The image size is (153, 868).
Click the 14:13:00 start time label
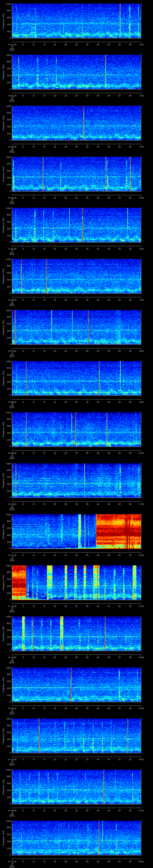pyautogui.click(x=12, y=657)
